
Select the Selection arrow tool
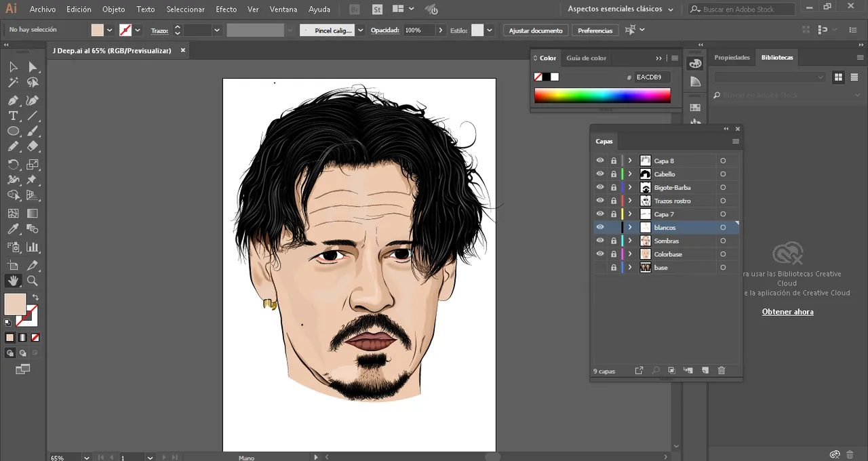(x=13, y=66)
